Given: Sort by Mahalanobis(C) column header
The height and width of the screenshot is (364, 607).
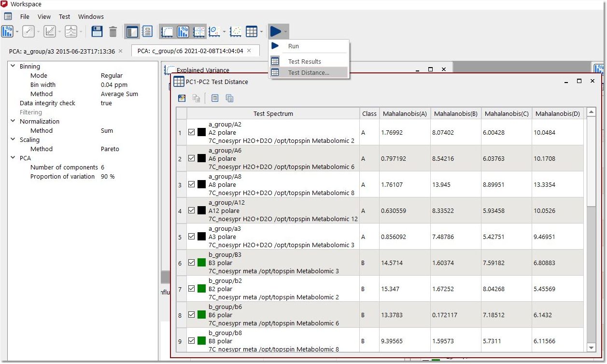Looking at the screenshot, I should (507, 113).
